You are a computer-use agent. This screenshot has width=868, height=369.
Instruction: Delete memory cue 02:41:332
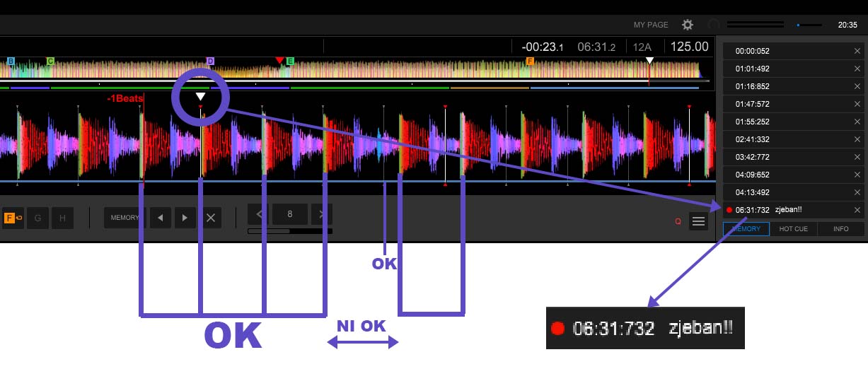click(x=857, y=139)
